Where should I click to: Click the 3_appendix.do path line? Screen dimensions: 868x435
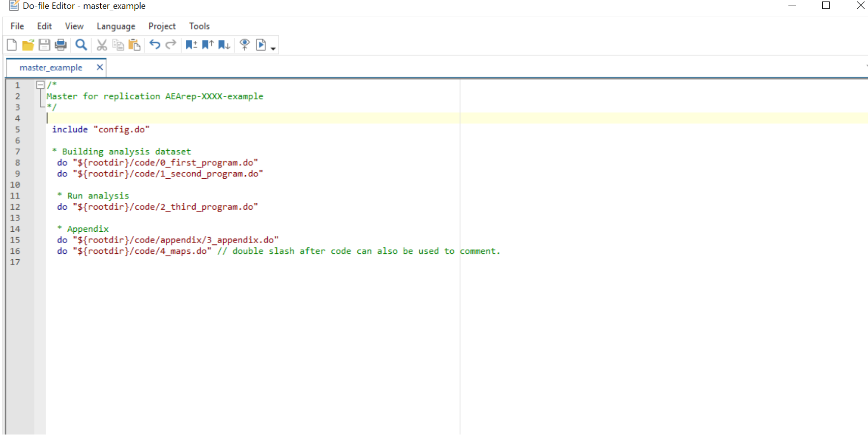(x=168, y=240)
